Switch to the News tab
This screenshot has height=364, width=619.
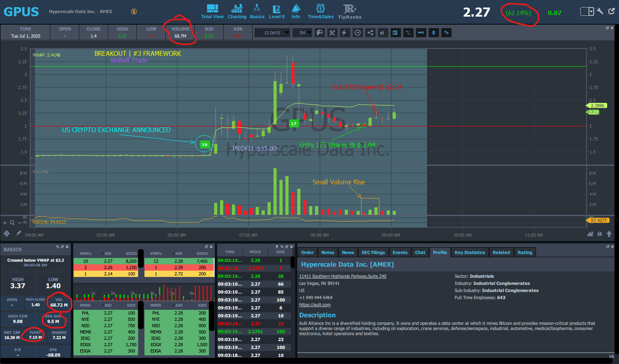(x=348, y=252)
